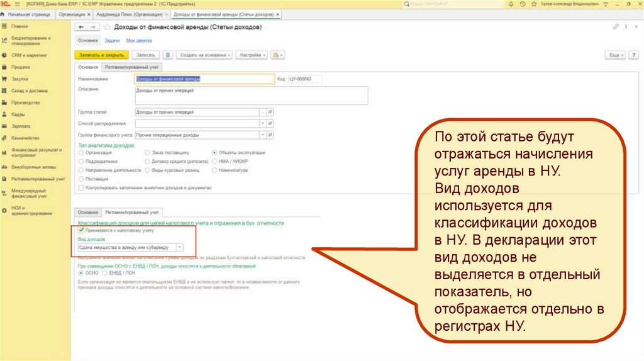Click the Описание text area
Screen dimensions: 644x361
[252, 95]
